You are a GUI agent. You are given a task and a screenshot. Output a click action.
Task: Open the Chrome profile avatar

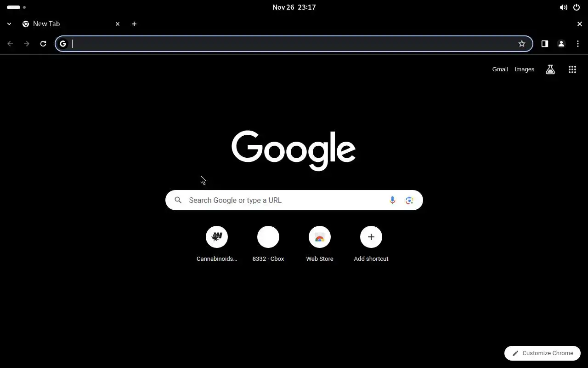coord(561,44)
